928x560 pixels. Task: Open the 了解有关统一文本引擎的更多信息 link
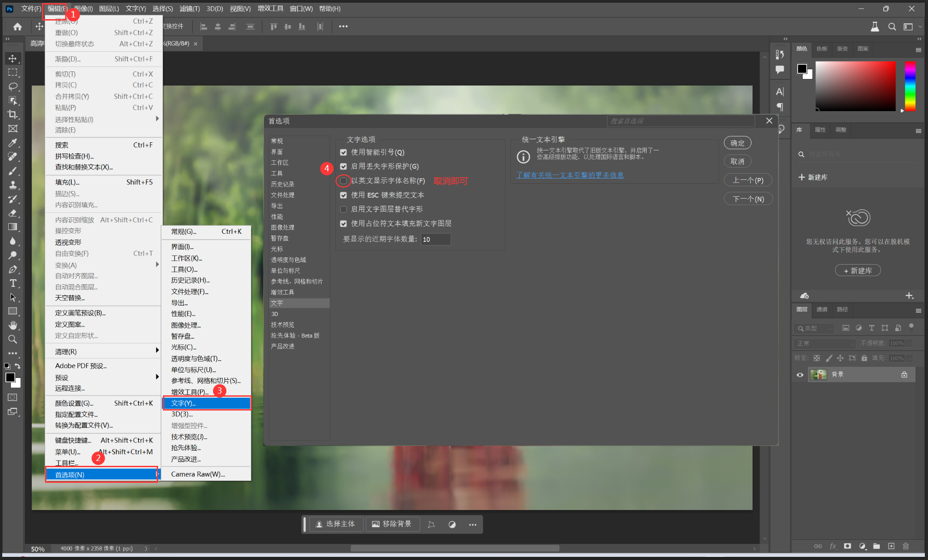570,175
